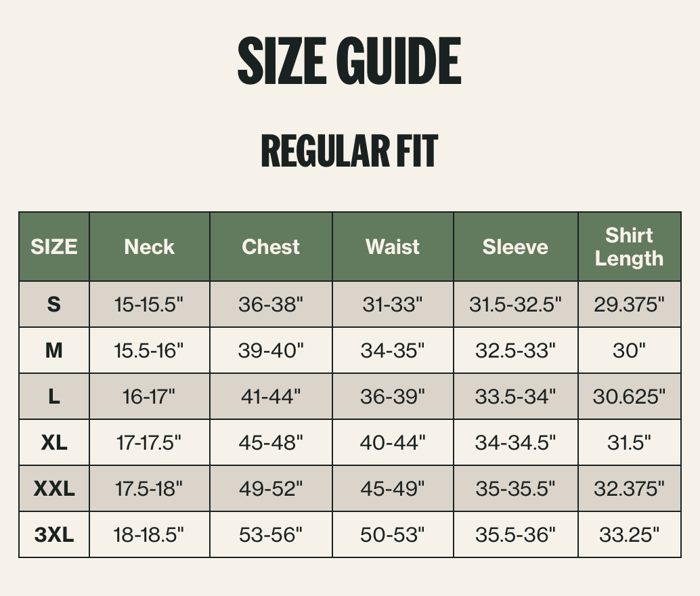
Task: Click the 3XL size row label
Action: tap(54, 534)
